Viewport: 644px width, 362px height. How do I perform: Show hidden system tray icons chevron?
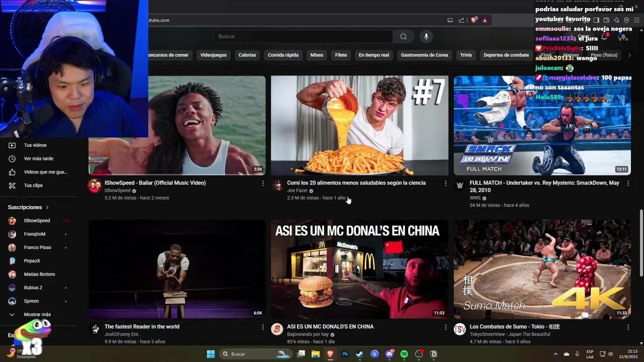555,354
